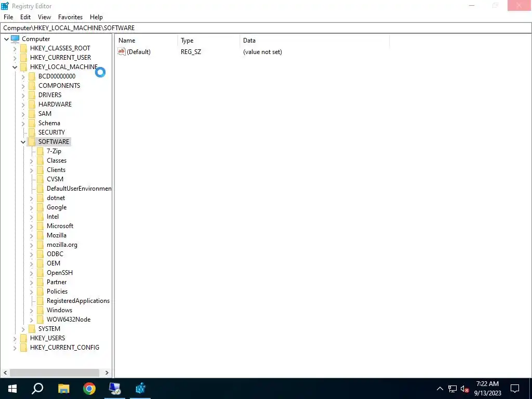Viewport: 532px width, 399px height.
Task: Open the Windows Start menu
Action: (x=12, y=389)
